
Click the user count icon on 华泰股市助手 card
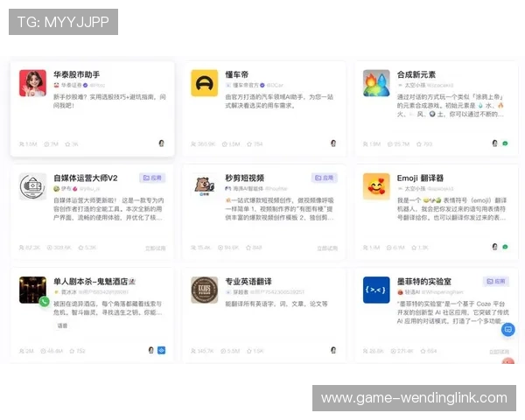click(21, 144)
